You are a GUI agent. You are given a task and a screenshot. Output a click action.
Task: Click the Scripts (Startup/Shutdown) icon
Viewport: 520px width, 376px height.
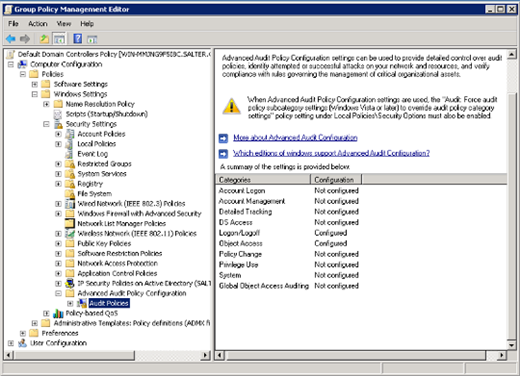click(x=58, y=114)
